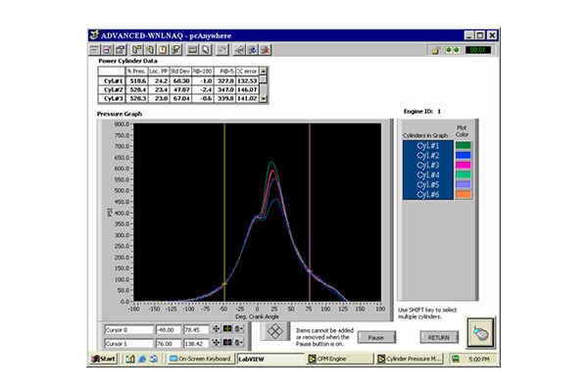Image resolution: width=588 pixels, height=392 pixels.
Task: Switch to the On-Screen Keyboard taskbar item
Action: click(201, 359)
